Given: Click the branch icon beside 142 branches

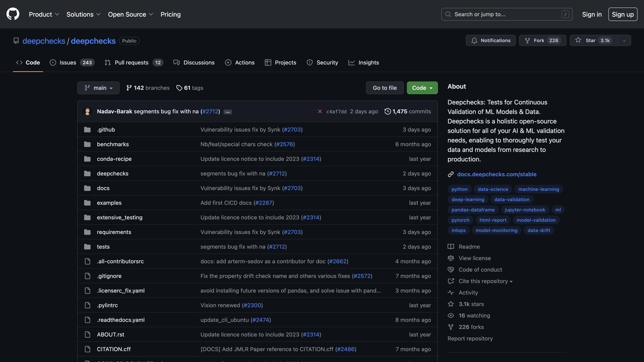Looking at the screenshot, I should pos(129,88).
